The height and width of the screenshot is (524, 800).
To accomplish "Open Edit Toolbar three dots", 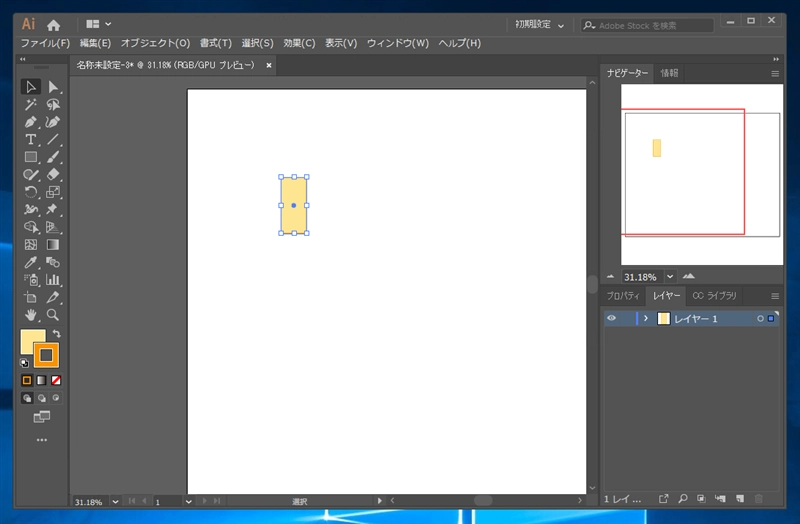I will (x=42, y=440).
